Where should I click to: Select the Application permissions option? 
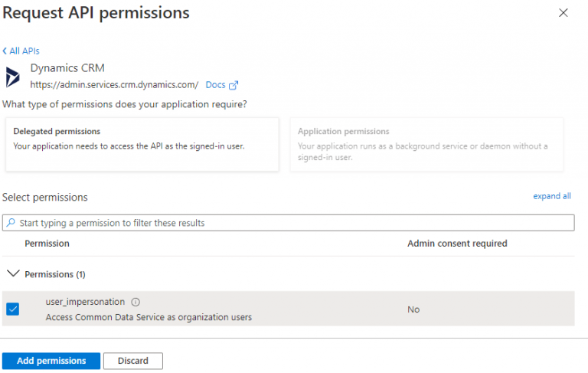click(x=426, y=144)
